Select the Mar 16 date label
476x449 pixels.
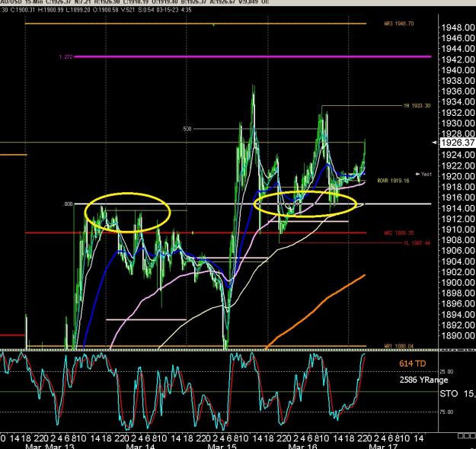302,447
